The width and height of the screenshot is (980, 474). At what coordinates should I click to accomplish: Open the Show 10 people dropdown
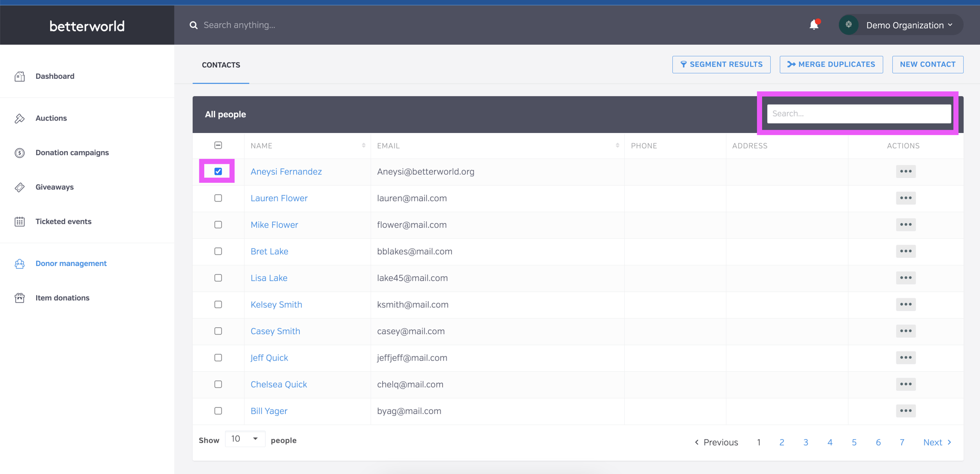point(245,439)
